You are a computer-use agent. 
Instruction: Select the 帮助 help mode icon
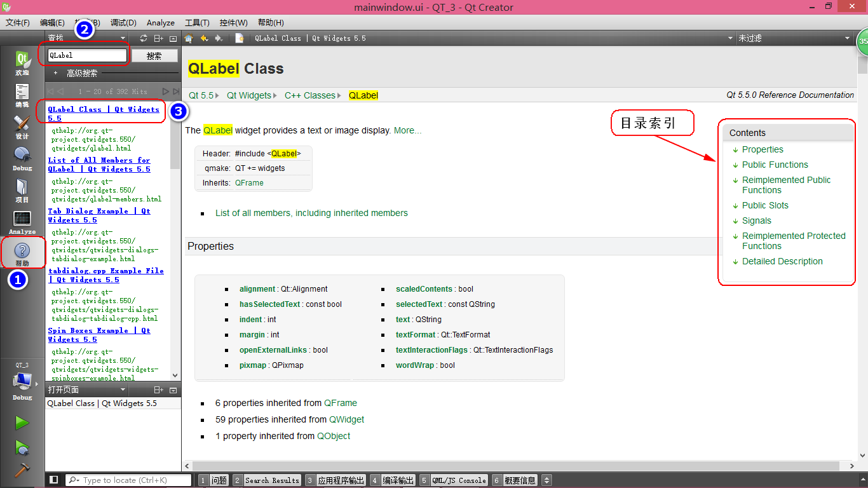(22, 254)
